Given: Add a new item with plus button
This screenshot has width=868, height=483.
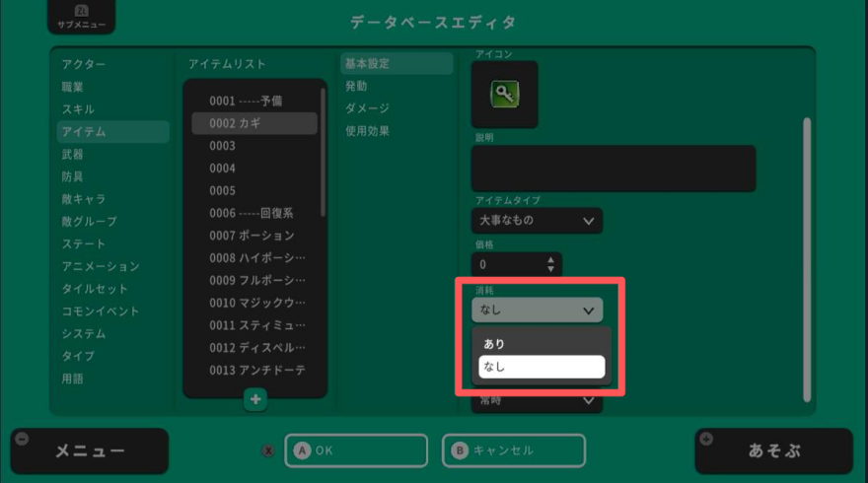Looking at the screenshot, I should (255, 399).
